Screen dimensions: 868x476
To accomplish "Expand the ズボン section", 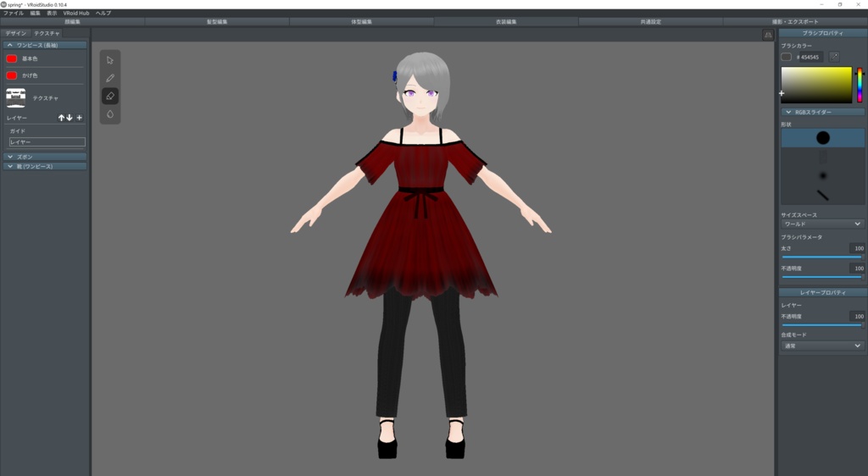I will (x=45, y=157).
